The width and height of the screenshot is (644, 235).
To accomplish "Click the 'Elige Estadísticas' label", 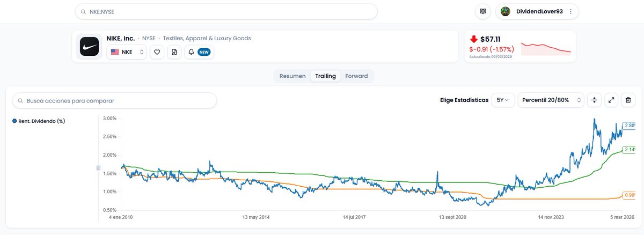I will pos(464,100).
